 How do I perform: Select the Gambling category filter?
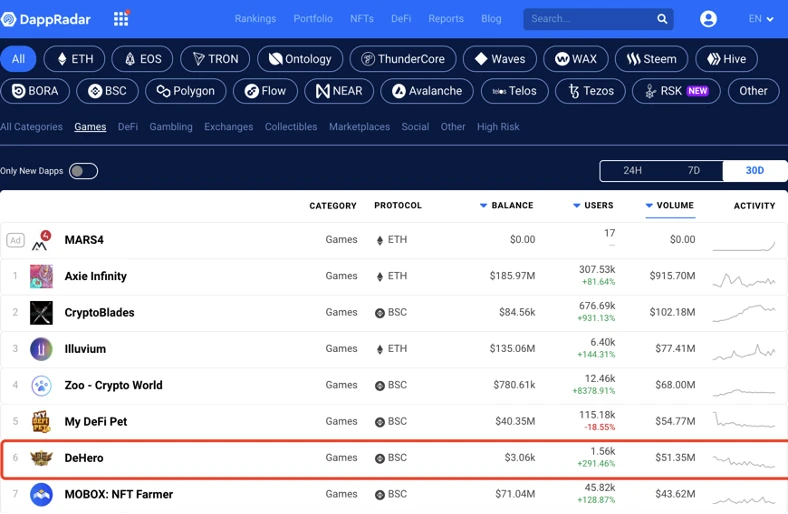[x=171, y=127]
